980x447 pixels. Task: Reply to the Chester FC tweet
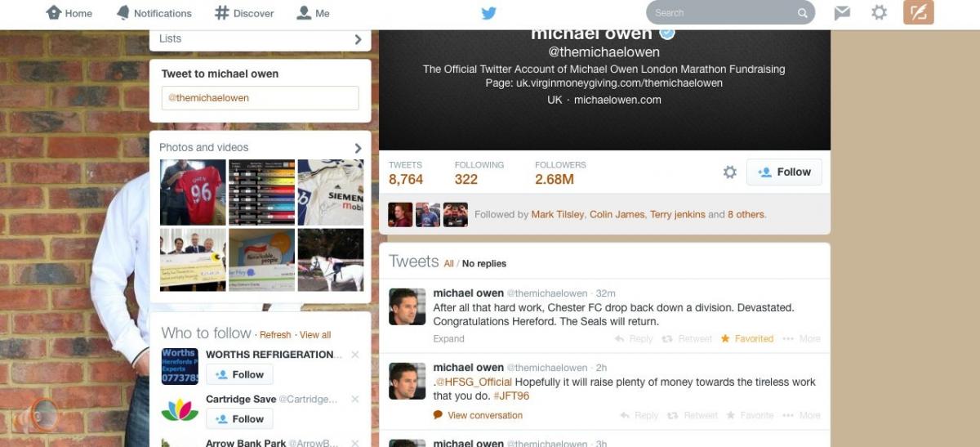[634, 338]
